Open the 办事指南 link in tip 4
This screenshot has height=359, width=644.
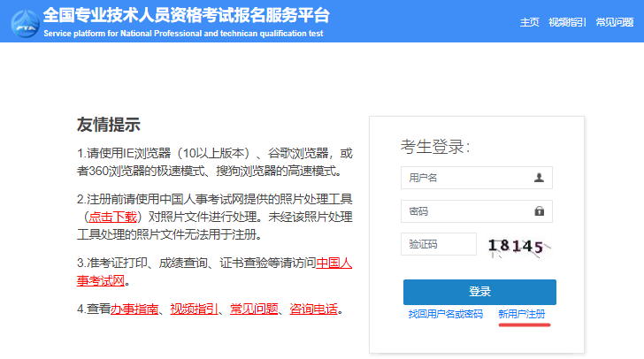(x=134, y=309)
